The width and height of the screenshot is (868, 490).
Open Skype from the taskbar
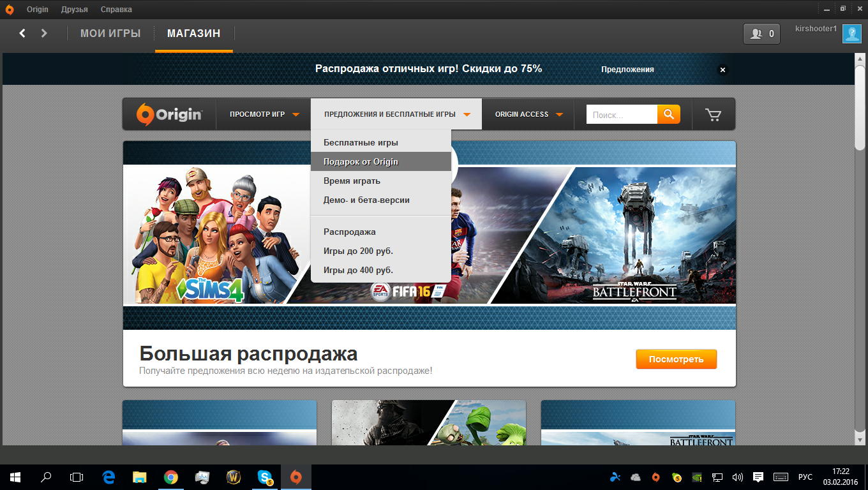(264, 477)
